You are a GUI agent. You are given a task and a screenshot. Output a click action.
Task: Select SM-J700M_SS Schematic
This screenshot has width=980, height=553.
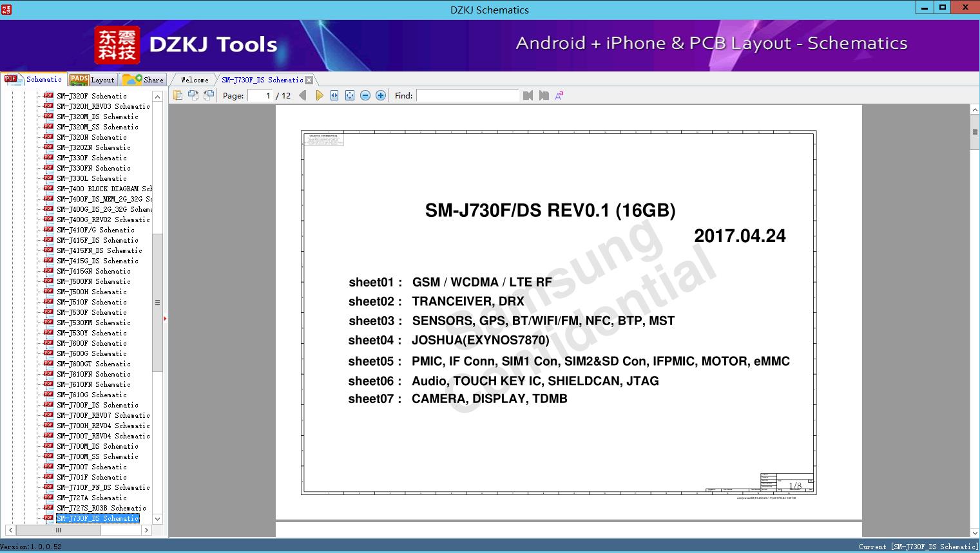point(97,456)
